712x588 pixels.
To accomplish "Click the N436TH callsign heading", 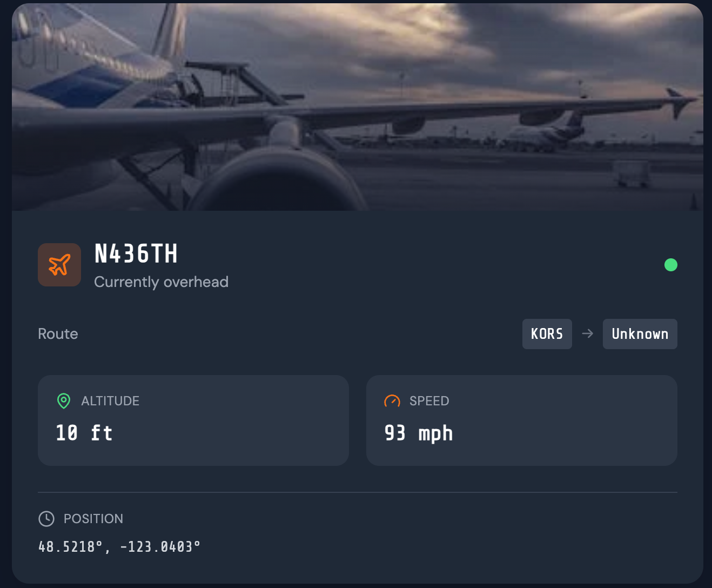I will (x=136, y=253).
